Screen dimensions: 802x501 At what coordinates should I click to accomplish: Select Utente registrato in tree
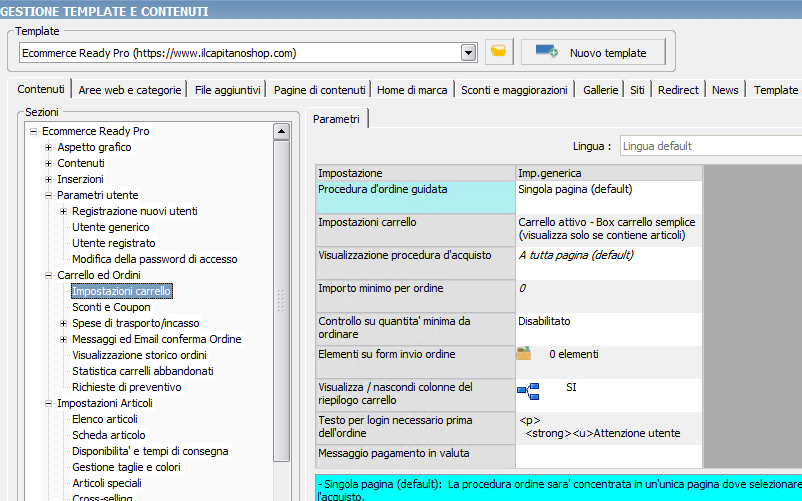(x=114, y=243)
